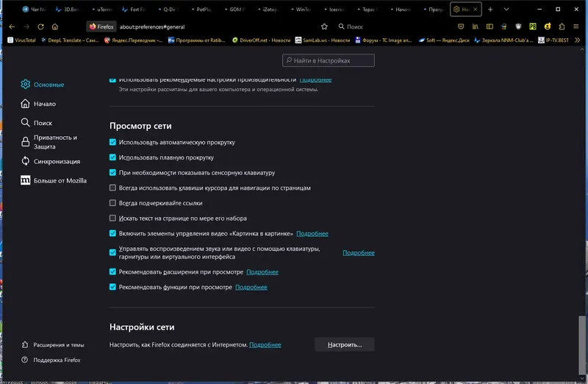The height and width of the screenshot is (384, 588).
Task: Bookmark this page with the star icon
Action: tap(324, 26)
